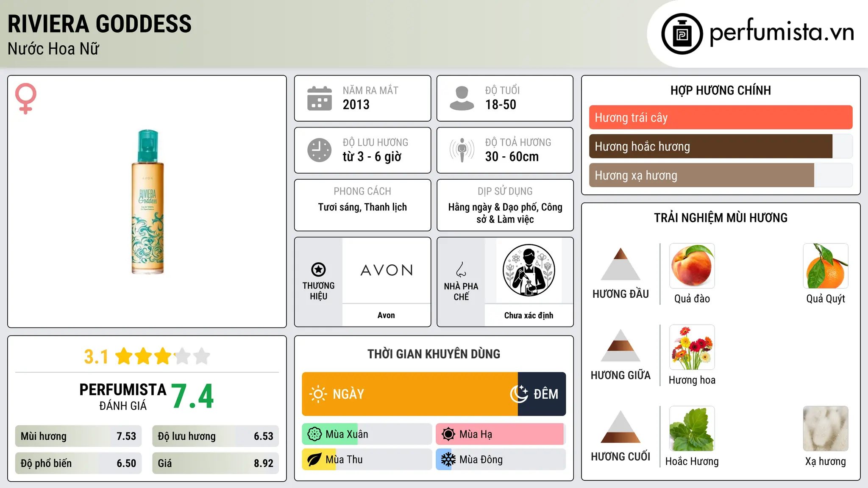
Task: Click the Perfumista 7.4 overall score
Action: pyautogui.click(x=192, y=396)
